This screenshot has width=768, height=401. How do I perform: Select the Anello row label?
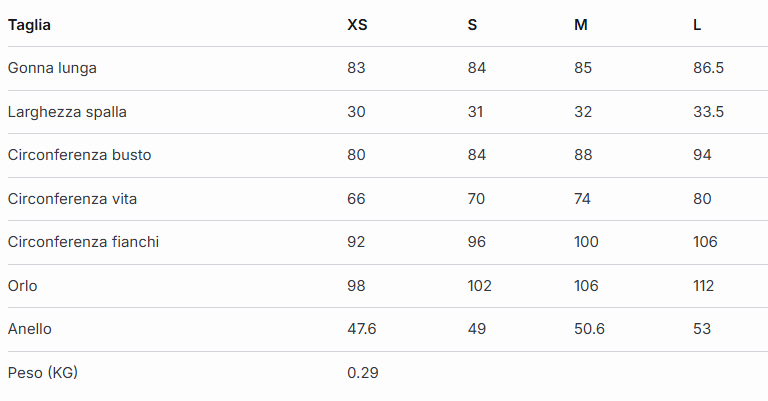point(29,329)
